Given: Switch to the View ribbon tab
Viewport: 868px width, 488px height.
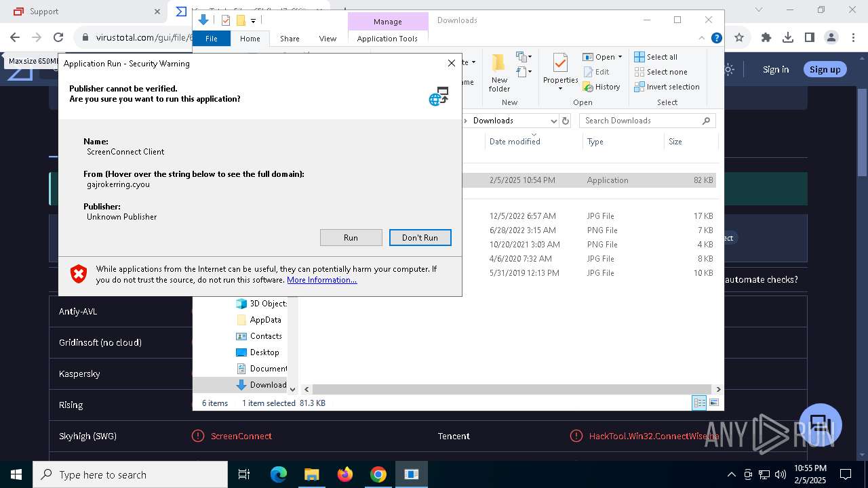Looking at the screenshot, I should pyautogui.click(x=328, y=39).
